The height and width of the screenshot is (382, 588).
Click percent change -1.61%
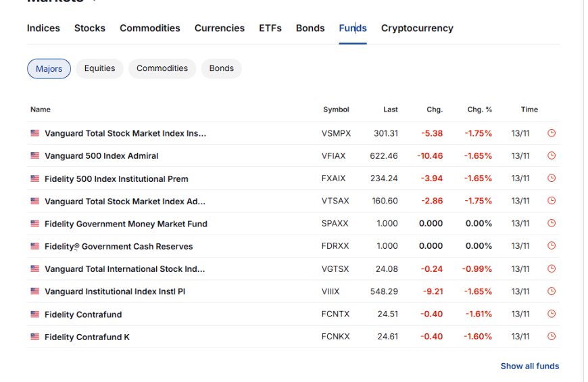coord(479,314)
